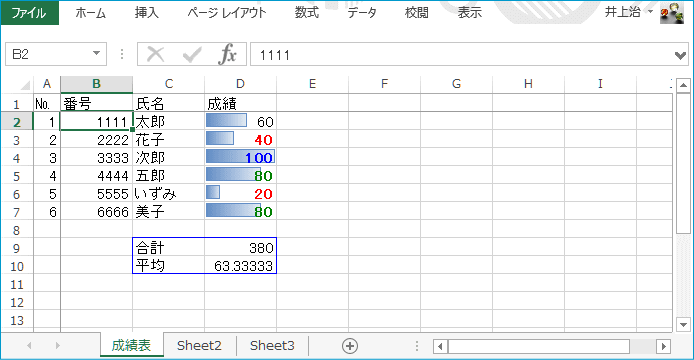The height and width of the screenshot is (360, 694).
Task: Select the cell containing 1111
Action: click(x=96, y=121)
